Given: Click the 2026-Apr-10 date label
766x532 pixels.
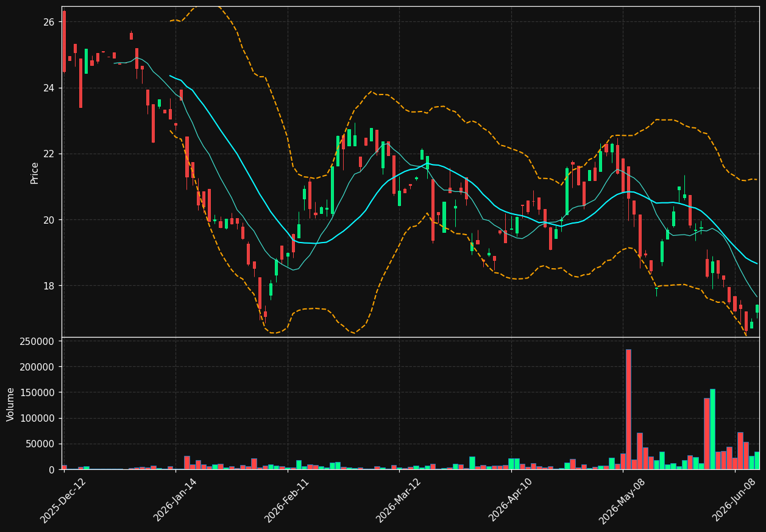Looking at the screenshot, I should tap(511, 500).
